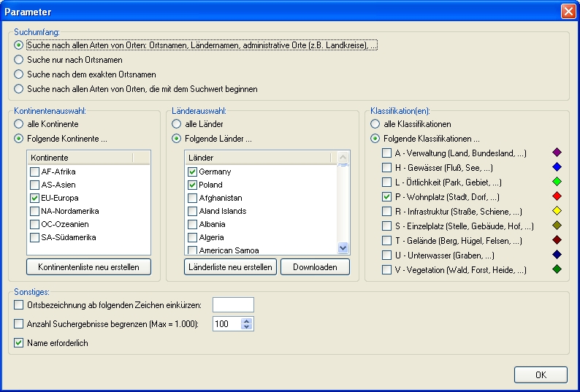Image resolution: width=580 pixels, height=392 pixels.
Task: Select search for all kinds of places option
Action: (18, 45)
